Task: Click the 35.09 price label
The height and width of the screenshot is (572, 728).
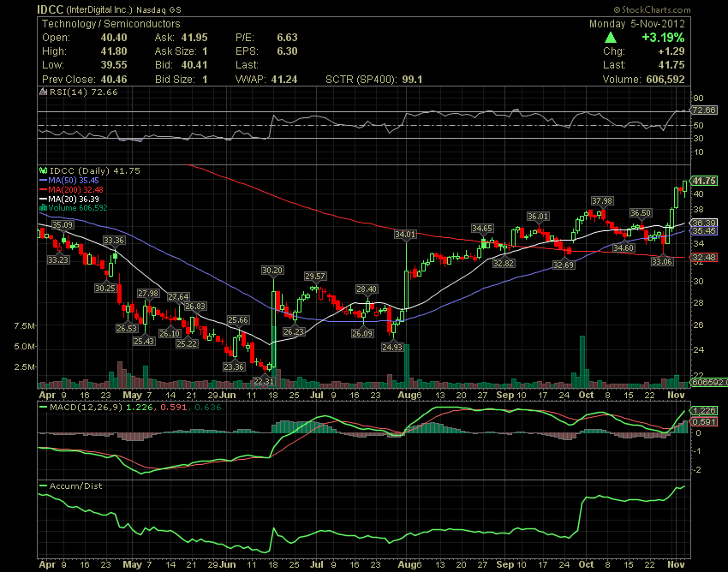Action: pyautogui.click(x=63, y=225)
